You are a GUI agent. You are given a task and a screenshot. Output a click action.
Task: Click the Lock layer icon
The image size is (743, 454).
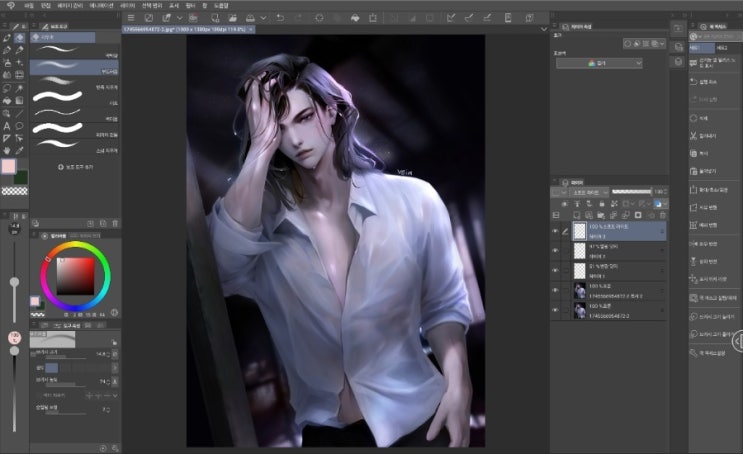coord(601,204)
